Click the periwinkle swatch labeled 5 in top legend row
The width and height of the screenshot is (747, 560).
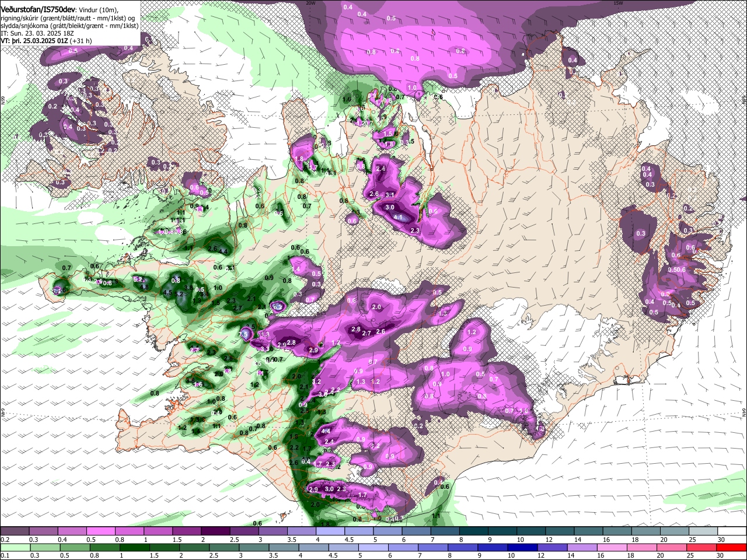388,531
